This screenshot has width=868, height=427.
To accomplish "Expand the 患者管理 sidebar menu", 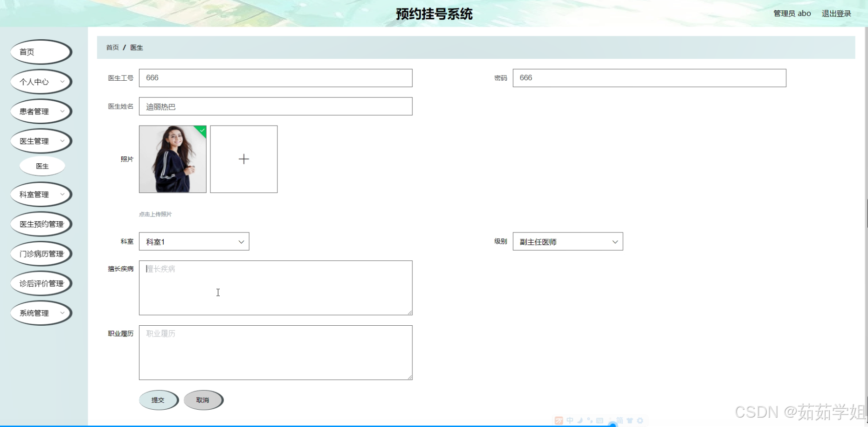I will tap(41, 112).
